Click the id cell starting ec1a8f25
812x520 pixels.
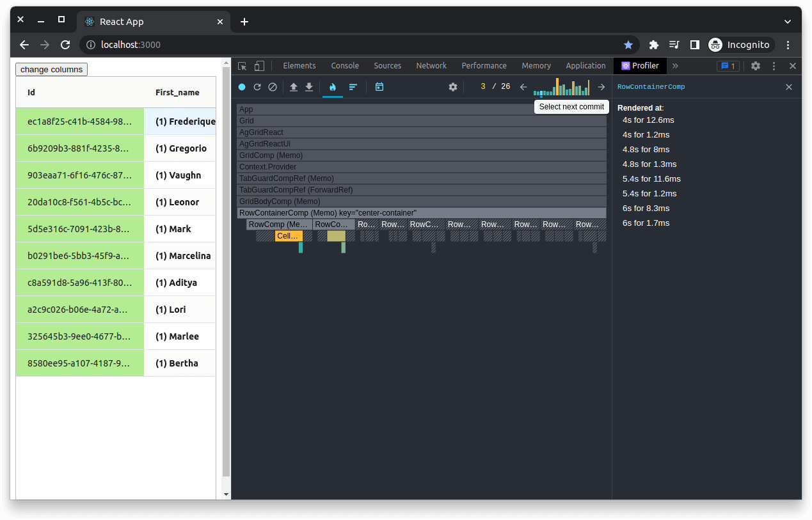point(80,122)
